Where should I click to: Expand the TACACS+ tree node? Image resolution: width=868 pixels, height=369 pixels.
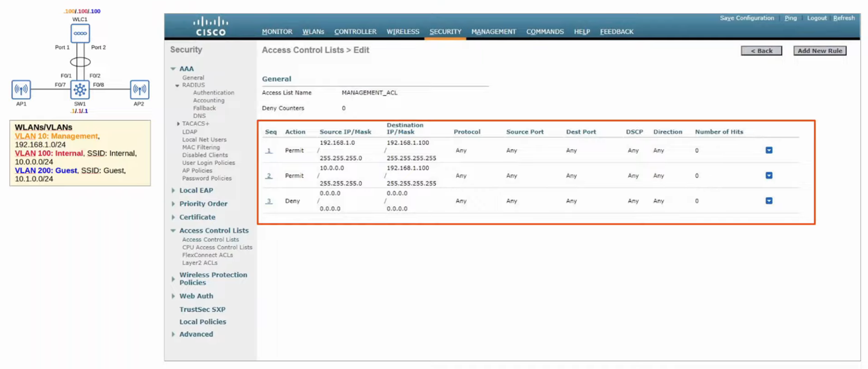tap(178, 124)
